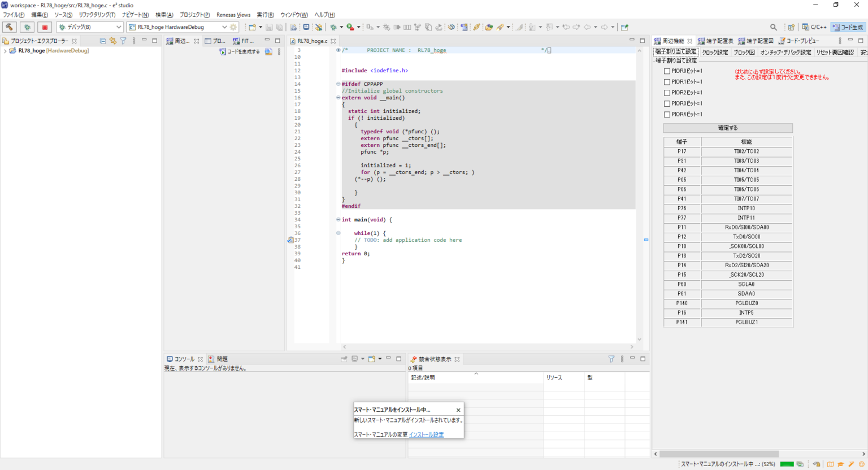The height and width of the screenshot is (470, 868).
Task: Click launch configuration gear icon
Action: click(233, 27)
